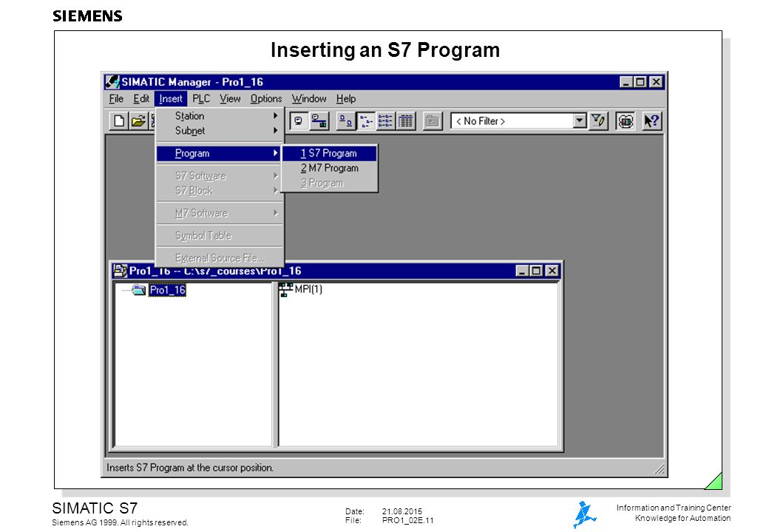Image resolution: width=769 pixels, height=532 pixels.
Task: Maximize the Pro1_16 project window
Action: point(536,270)
